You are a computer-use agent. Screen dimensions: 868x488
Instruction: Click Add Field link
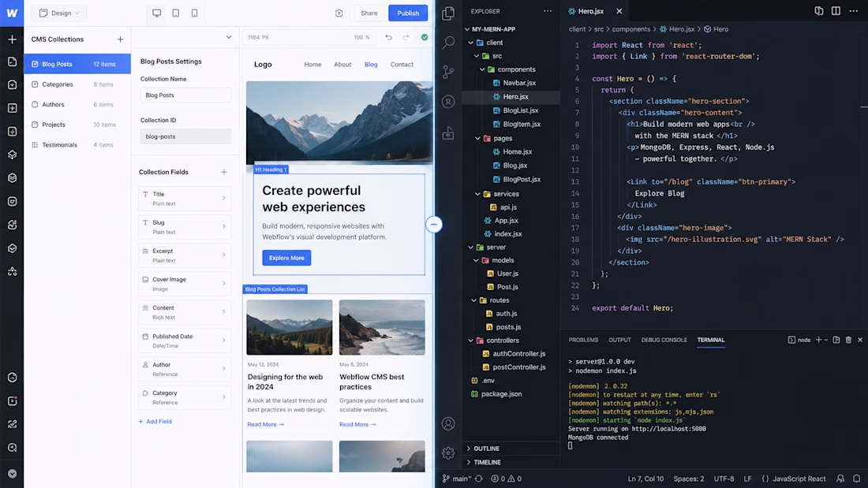(x=155, y=422)
